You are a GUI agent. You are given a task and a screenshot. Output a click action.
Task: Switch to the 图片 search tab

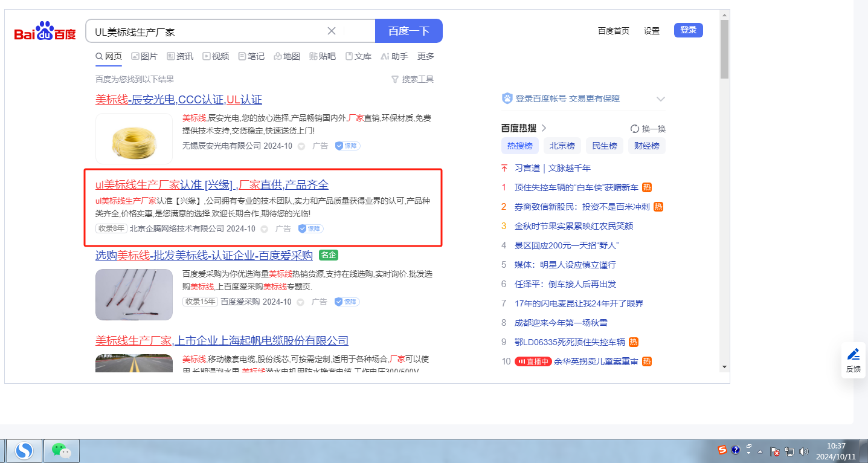tap(144, 56)
